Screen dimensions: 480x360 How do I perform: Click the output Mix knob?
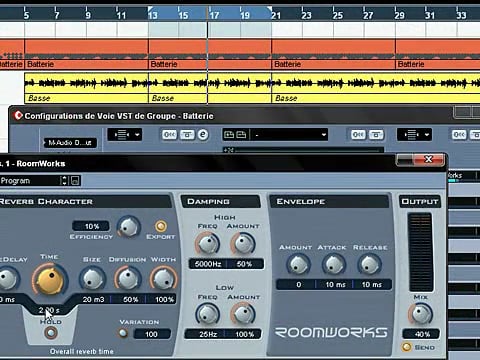[x=421, y=314]
